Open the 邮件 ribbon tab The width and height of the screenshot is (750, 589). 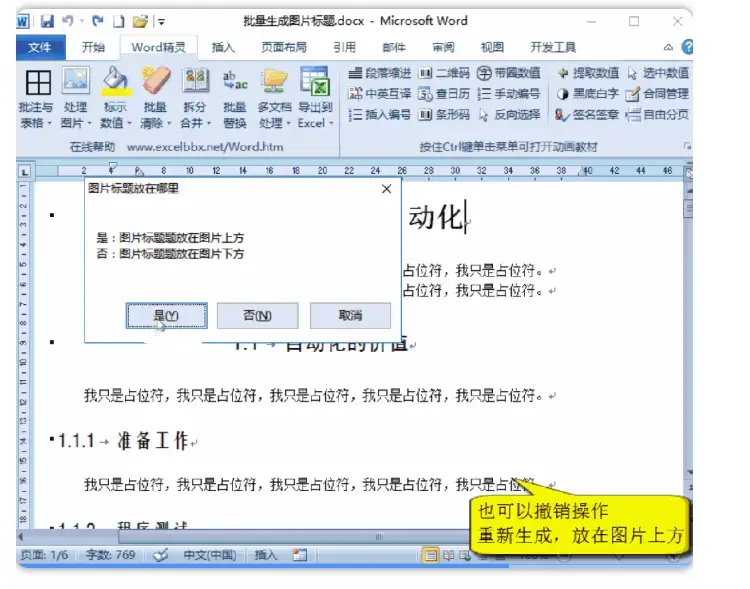(394, 47)
